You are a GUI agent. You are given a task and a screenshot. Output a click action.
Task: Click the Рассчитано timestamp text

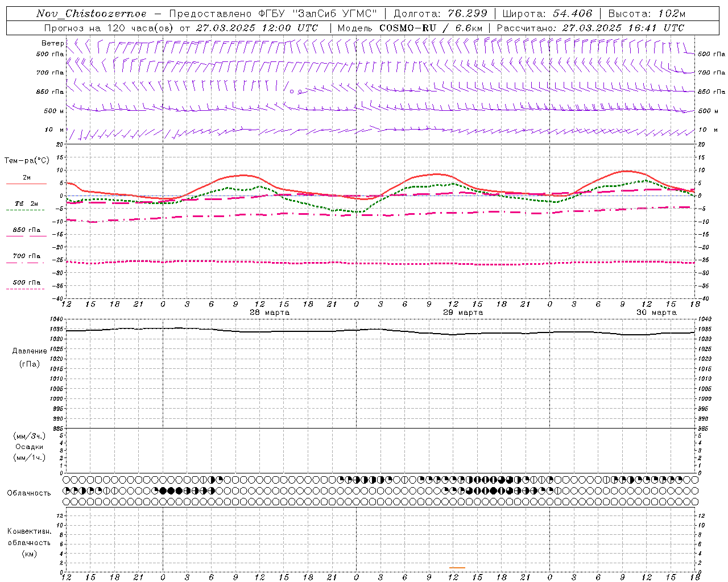[590, 28]
